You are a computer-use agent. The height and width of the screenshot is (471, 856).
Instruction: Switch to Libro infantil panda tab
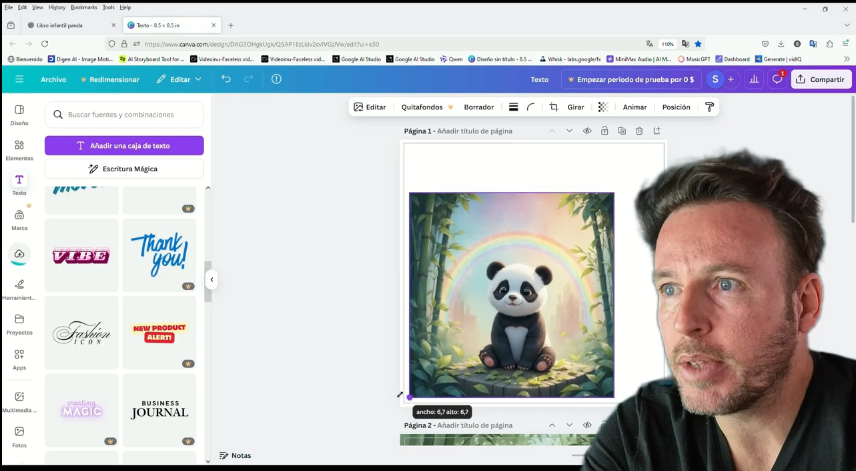pyautogui.click(x=71, y=25)
